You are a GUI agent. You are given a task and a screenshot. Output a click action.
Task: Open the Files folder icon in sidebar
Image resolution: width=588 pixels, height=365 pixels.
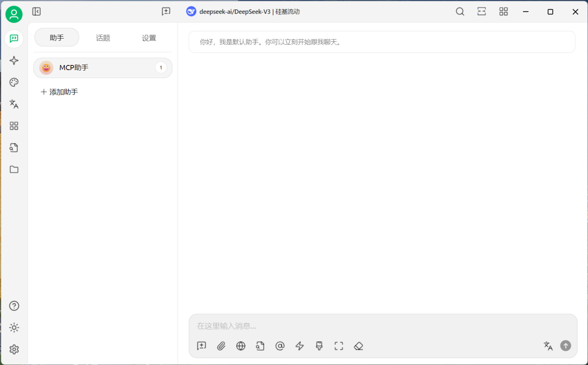(x=14, y=169)
